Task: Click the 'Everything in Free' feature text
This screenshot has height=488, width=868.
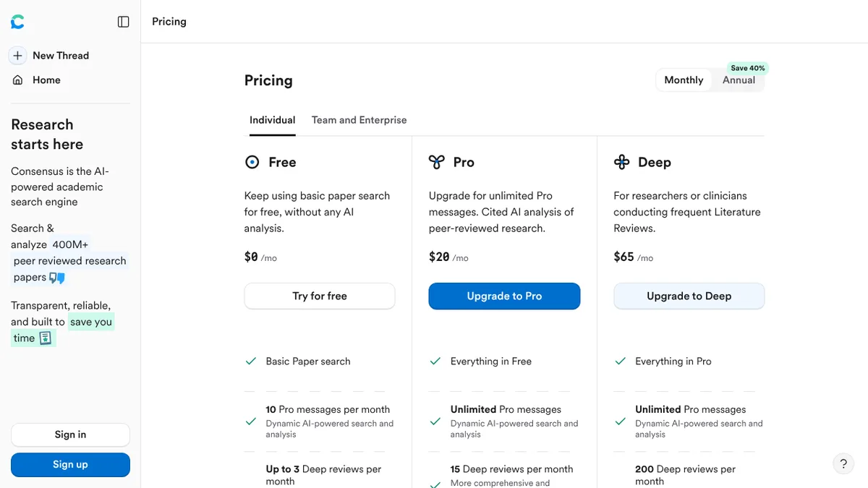Action: [491, 361]
